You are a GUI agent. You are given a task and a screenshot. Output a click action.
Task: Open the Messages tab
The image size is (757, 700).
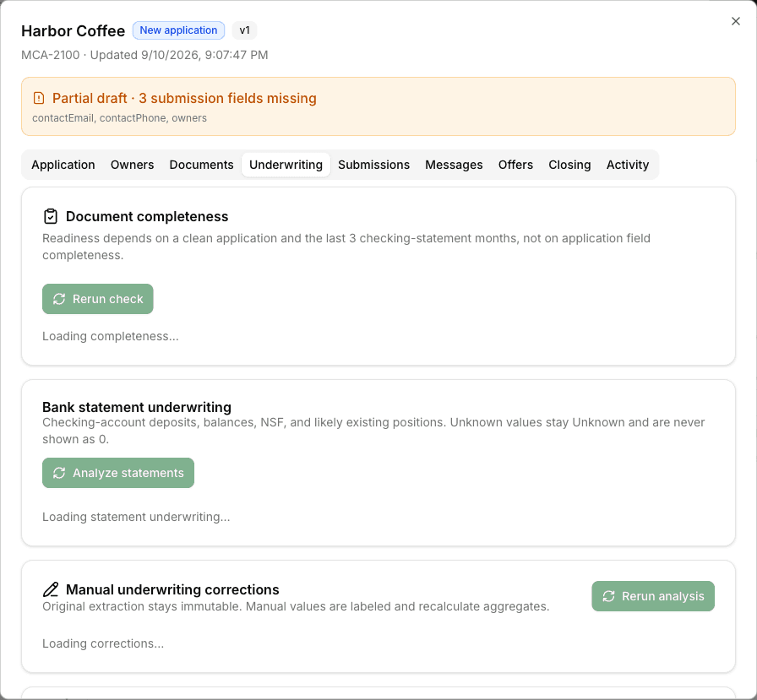454,165
